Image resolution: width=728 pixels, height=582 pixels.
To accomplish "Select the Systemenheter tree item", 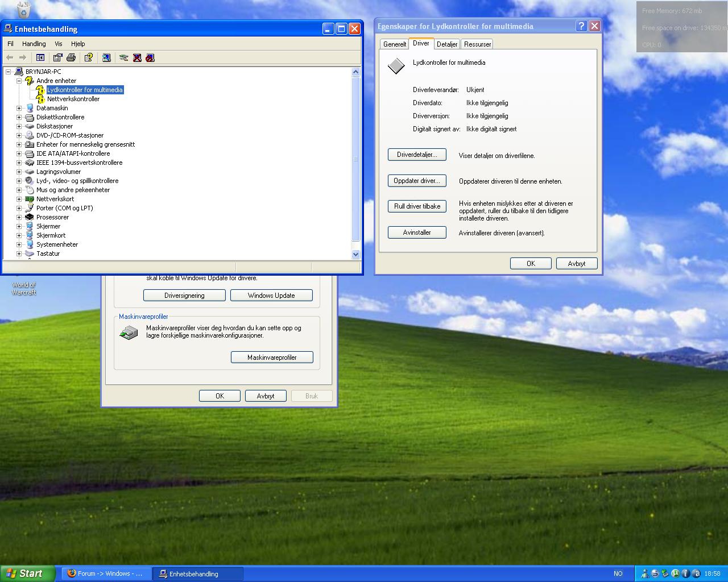I will click(57, 244).
